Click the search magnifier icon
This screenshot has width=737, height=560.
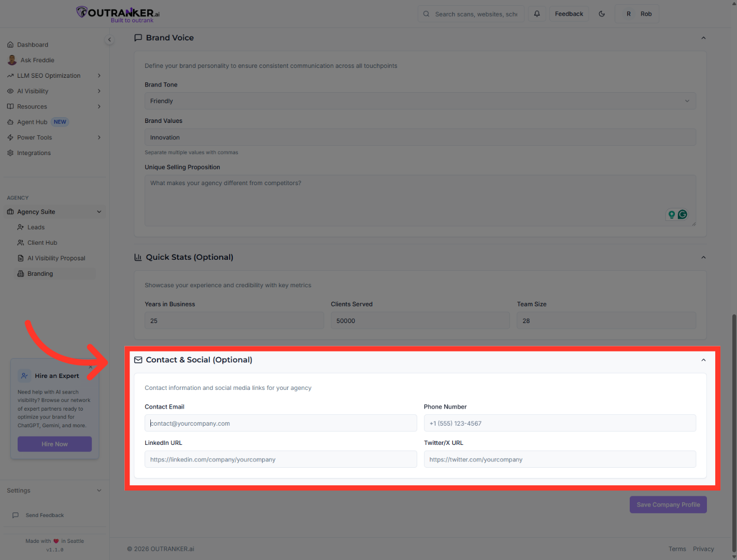click(426, 13)
